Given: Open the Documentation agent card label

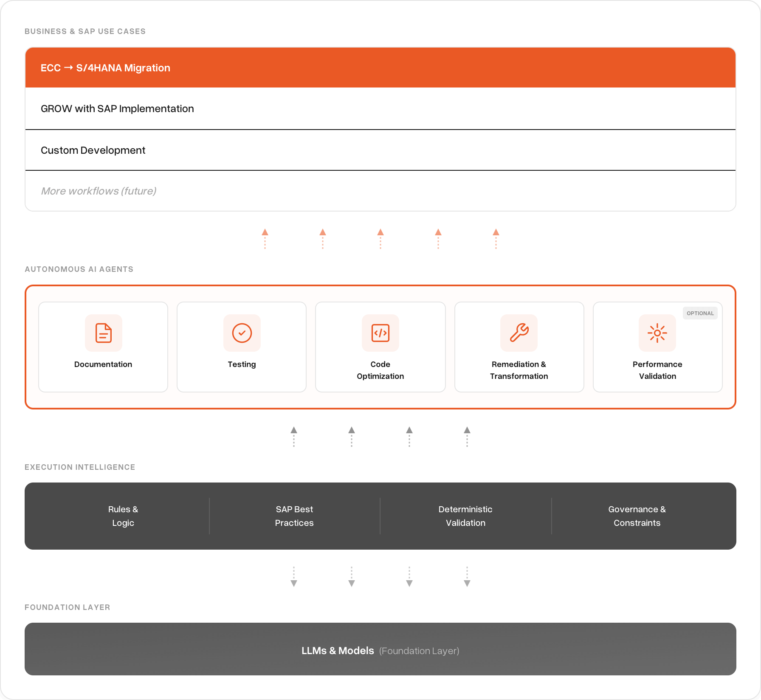Looking at the screenshot, I should pos(103,364).
